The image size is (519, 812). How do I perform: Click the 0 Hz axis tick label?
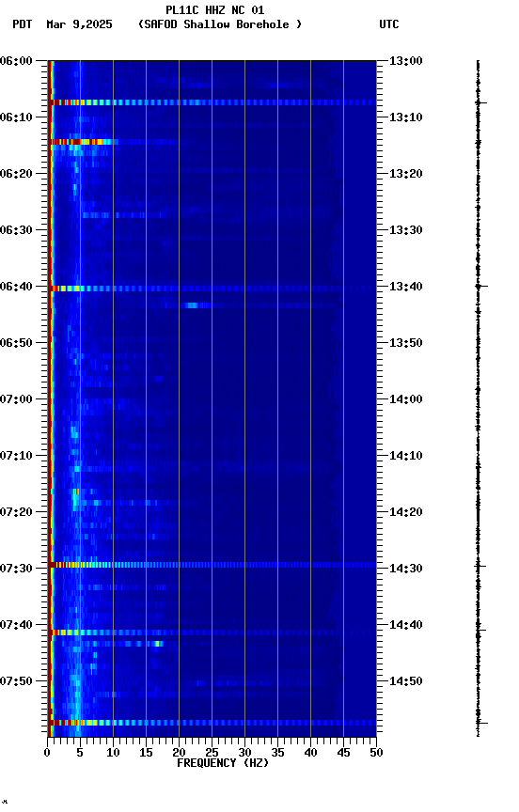point(47,753)
